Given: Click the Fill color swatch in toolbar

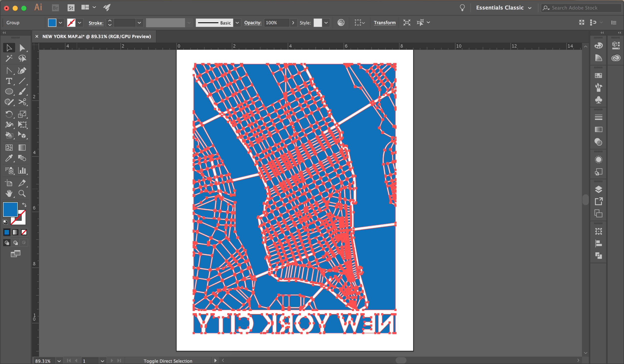Looking at the screenshot, I should click(10, 209).
